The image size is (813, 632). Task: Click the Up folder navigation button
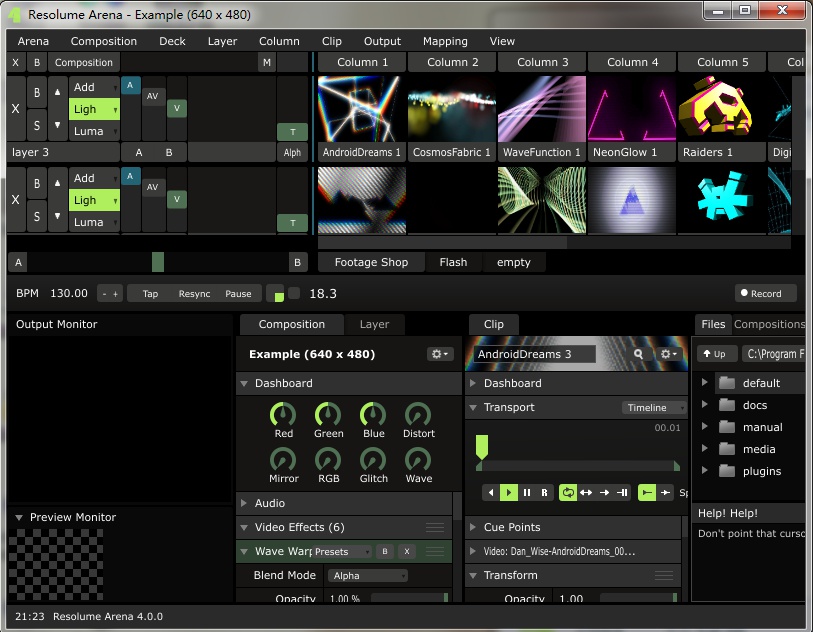point(713,354)
